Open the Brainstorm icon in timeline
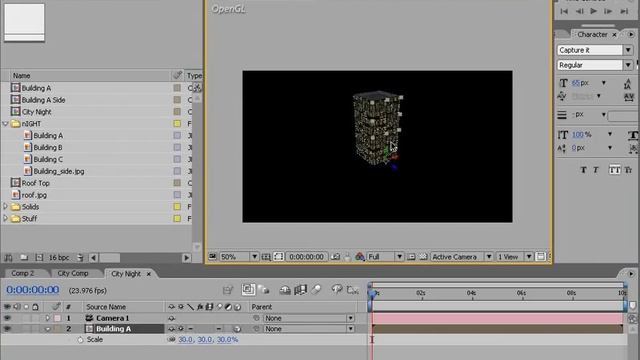The height and width of the screenshot is (360, 640). coord(336,290)
